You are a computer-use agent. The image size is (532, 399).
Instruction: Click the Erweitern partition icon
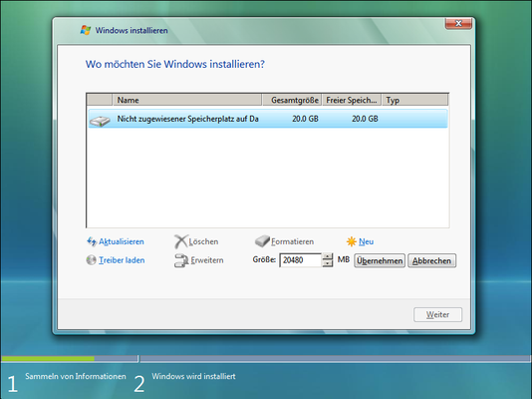181,260
